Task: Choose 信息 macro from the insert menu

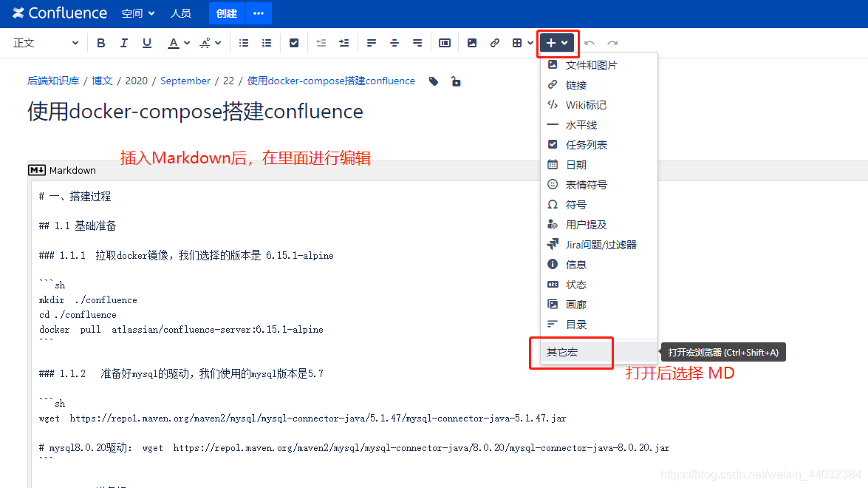Action: point(599,264)
